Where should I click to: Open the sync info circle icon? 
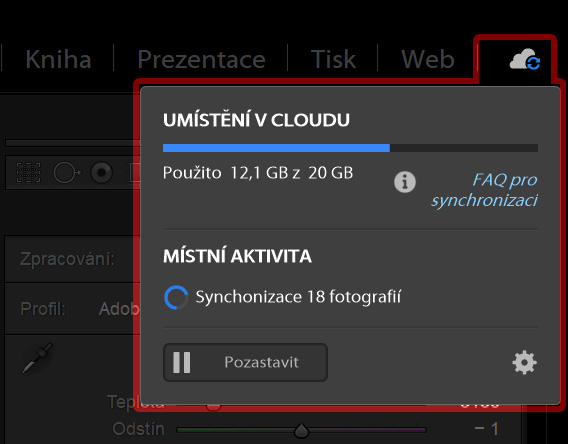pos(405,181)
